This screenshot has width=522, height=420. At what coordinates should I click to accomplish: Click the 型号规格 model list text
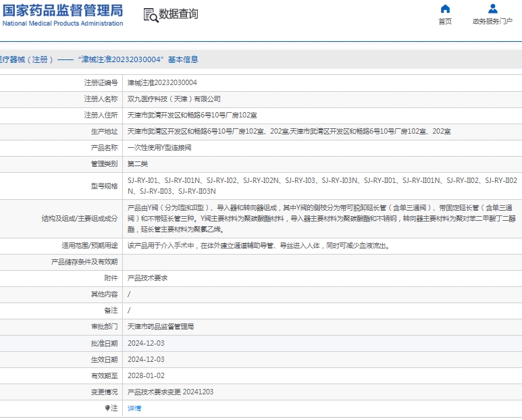[321, 186]
